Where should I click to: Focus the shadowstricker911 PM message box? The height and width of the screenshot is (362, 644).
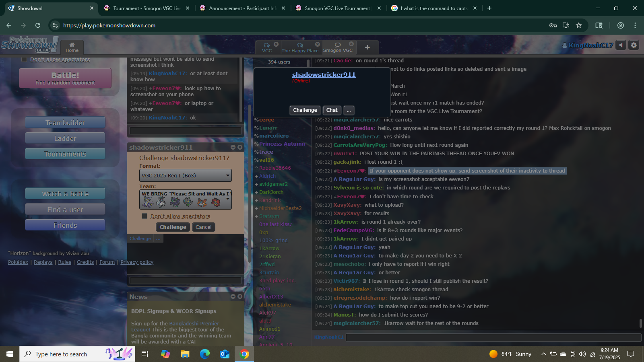click(186, 280)
